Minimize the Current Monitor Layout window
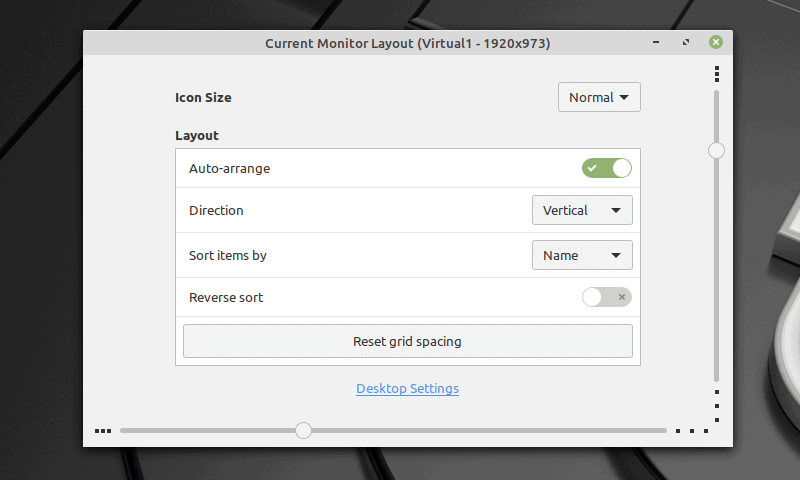 coord(655,43)
